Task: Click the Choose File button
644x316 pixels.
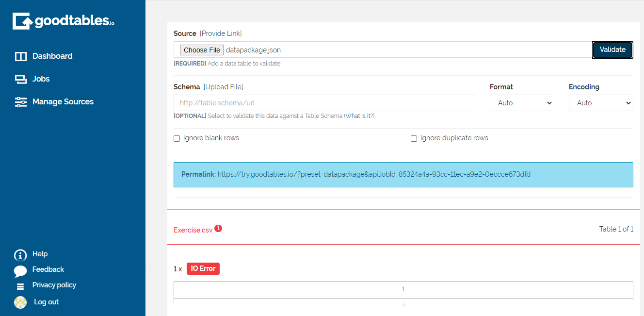Action: point(202,50)
